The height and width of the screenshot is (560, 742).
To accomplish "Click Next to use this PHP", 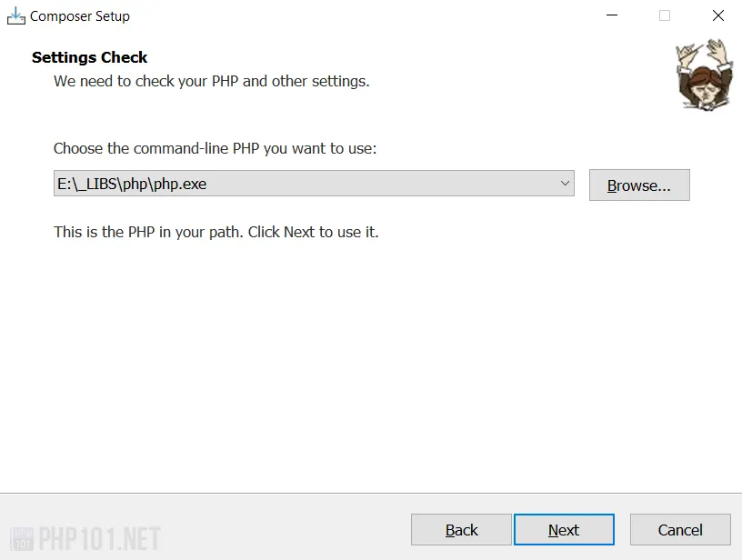I will click(x=564, y=530).
